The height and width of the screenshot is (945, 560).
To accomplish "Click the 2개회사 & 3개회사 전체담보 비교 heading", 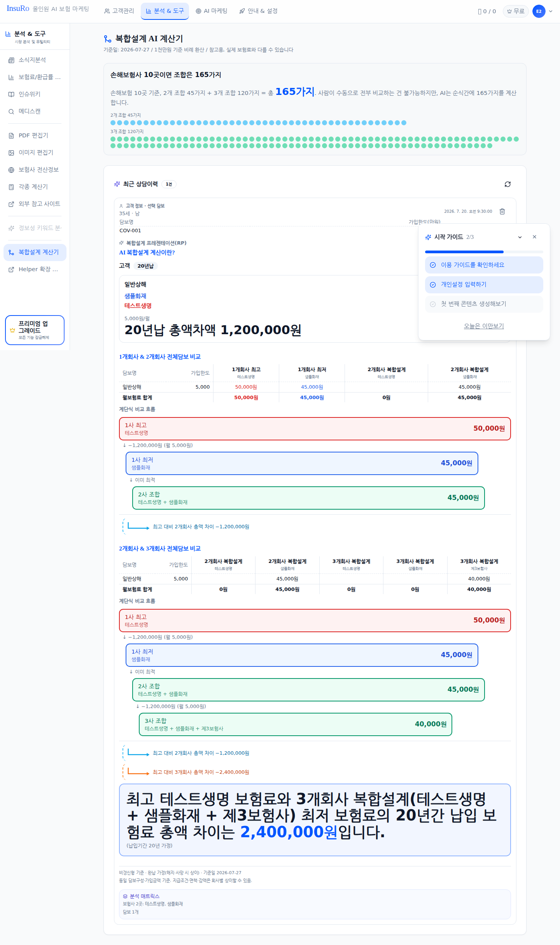I will pos(160,549).
